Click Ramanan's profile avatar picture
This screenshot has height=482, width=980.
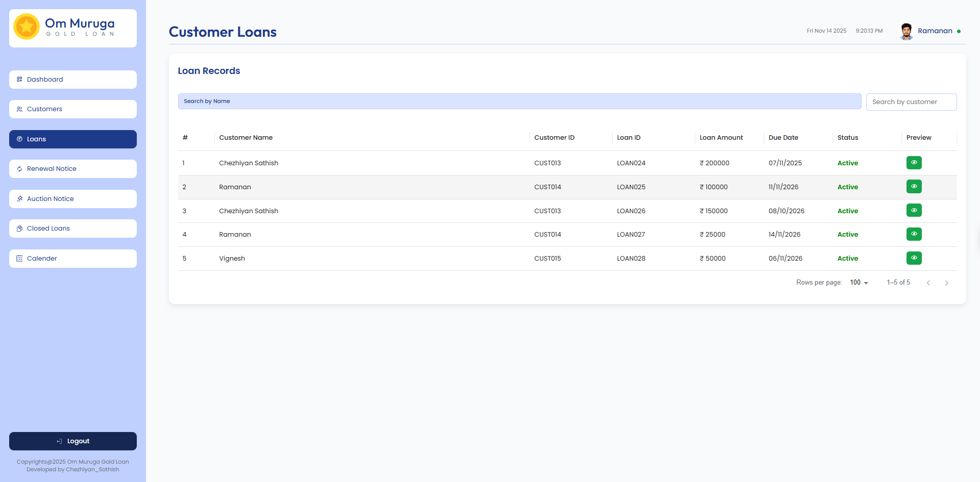point(906,31)
